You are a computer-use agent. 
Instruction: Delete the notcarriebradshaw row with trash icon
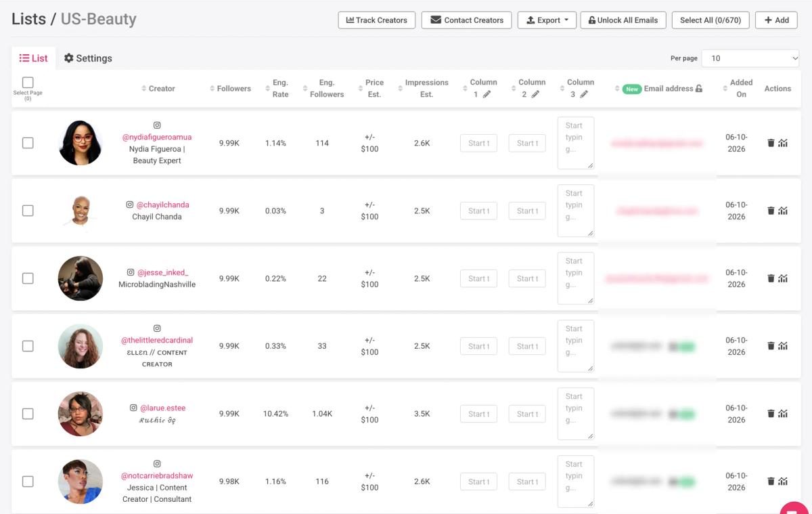771,481
